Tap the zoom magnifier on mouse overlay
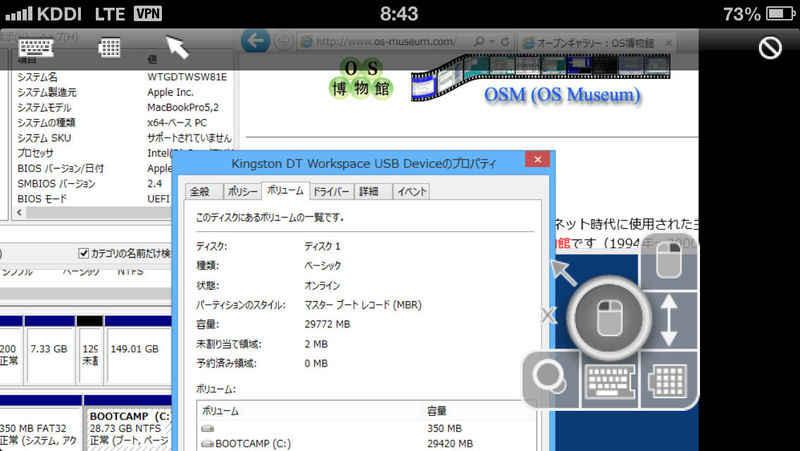This screenshot has width=800, height=451. [x=550, y=379]
